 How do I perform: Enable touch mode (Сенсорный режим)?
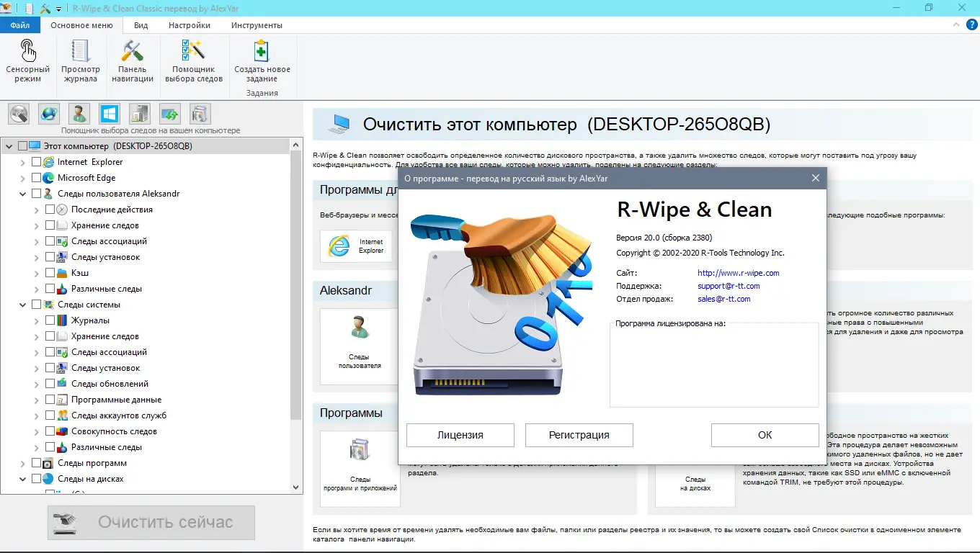pyautogui.click(x=27, y=61)
